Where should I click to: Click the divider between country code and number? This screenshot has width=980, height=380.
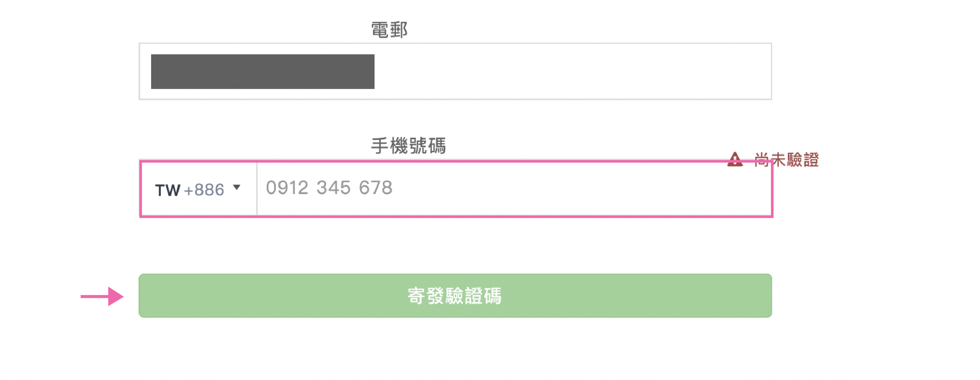coord(257,189)
